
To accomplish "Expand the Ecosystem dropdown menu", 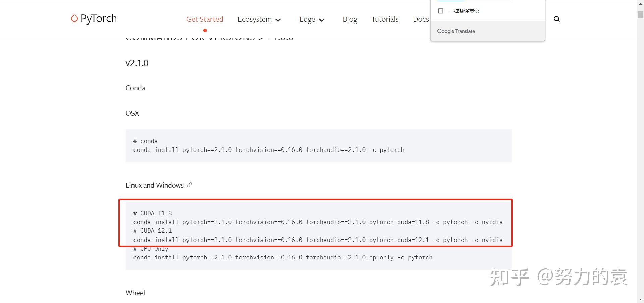I will (255, 19).
